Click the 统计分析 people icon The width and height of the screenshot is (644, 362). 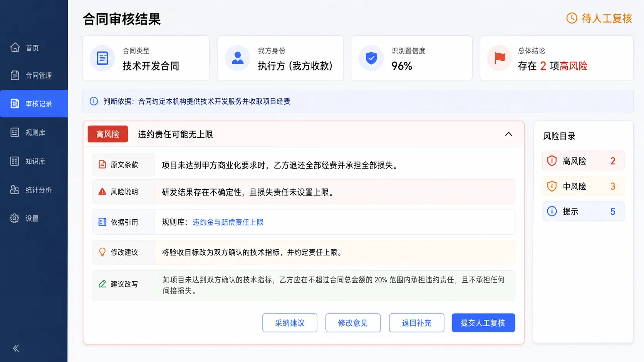click(x=15, y=190)
